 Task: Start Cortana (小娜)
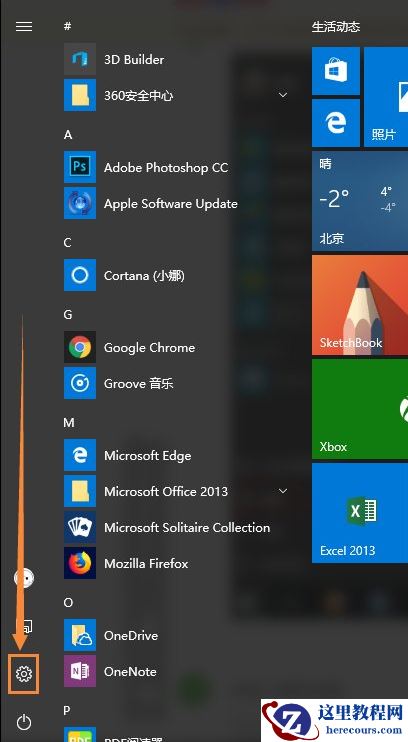point(176,275)
